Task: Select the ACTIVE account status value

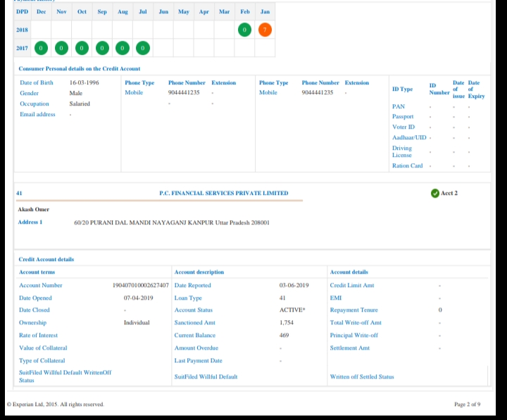Action: coord(292,310)
